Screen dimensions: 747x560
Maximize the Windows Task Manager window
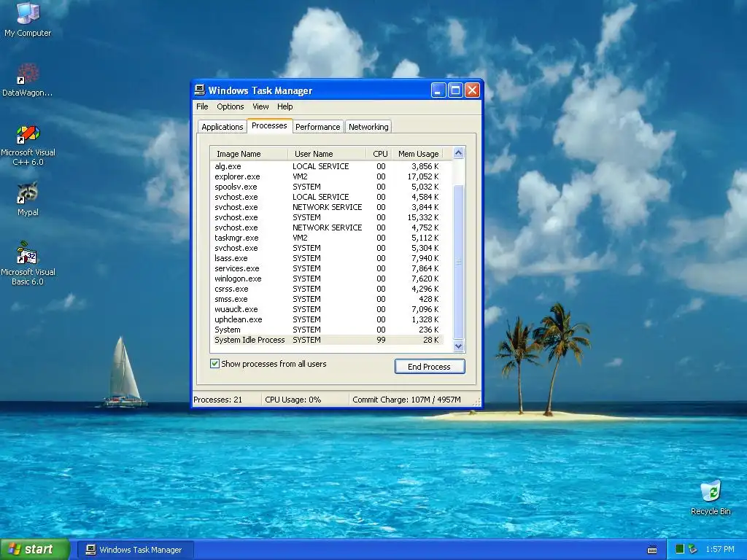455,90
